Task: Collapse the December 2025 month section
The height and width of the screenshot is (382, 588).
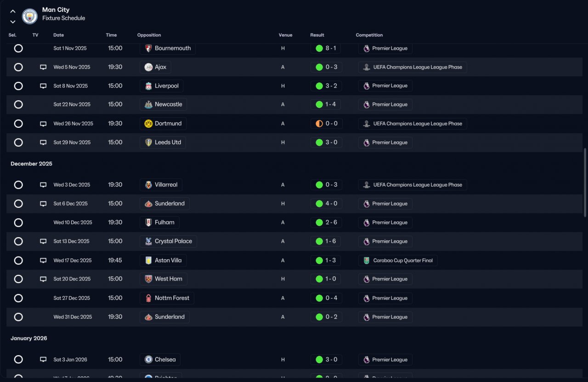Action: [32, 164]
